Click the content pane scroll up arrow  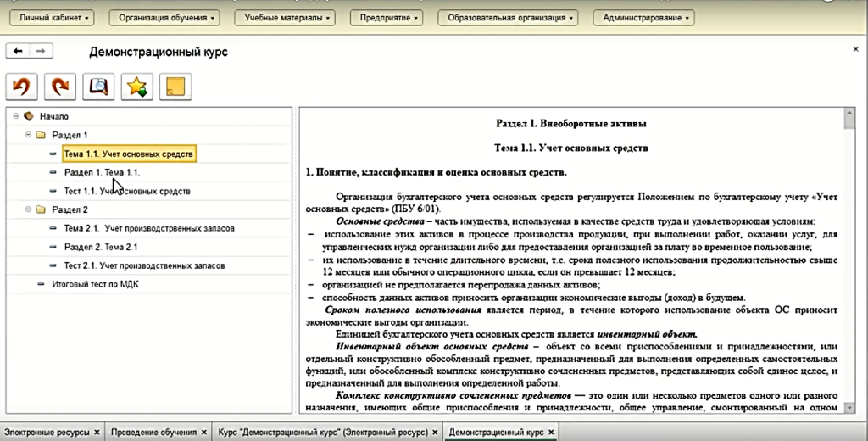click(849, 113)
